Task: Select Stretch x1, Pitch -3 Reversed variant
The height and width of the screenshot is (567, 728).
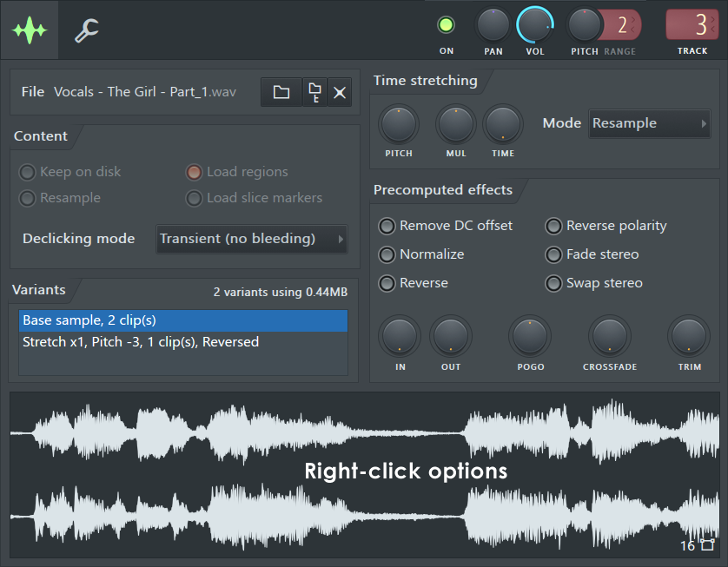Action: [x=183, y=342]
